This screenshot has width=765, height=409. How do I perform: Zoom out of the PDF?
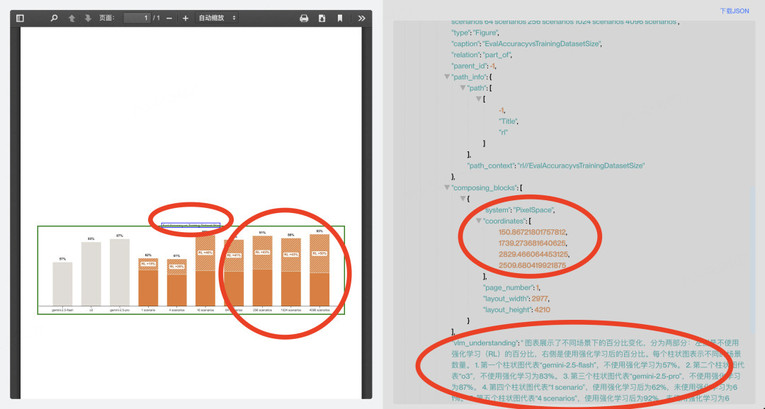169,18
